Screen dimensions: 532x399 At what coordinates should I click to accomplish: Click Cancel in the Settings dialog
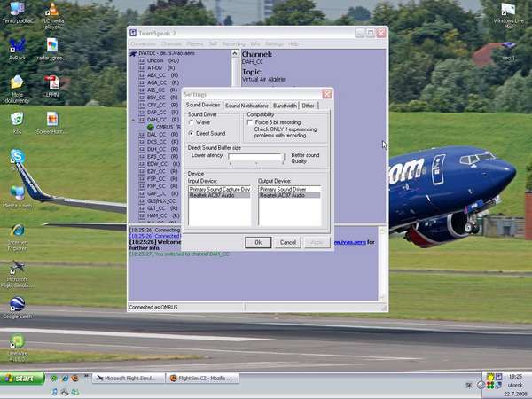287,242
